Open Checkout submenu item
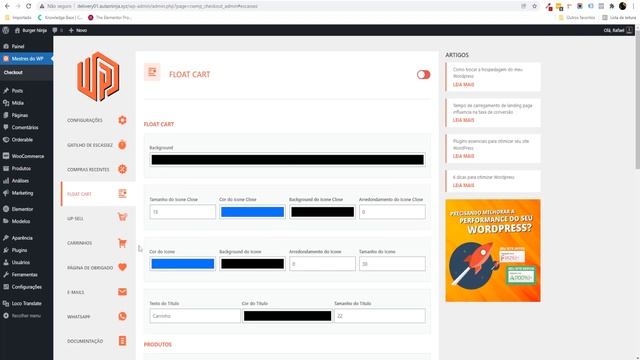 [13, 72]
